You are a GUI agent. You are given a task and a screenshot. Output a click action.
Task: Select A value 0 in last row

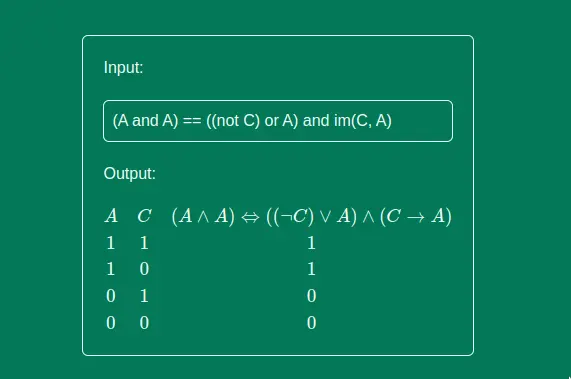click(111, 323)
